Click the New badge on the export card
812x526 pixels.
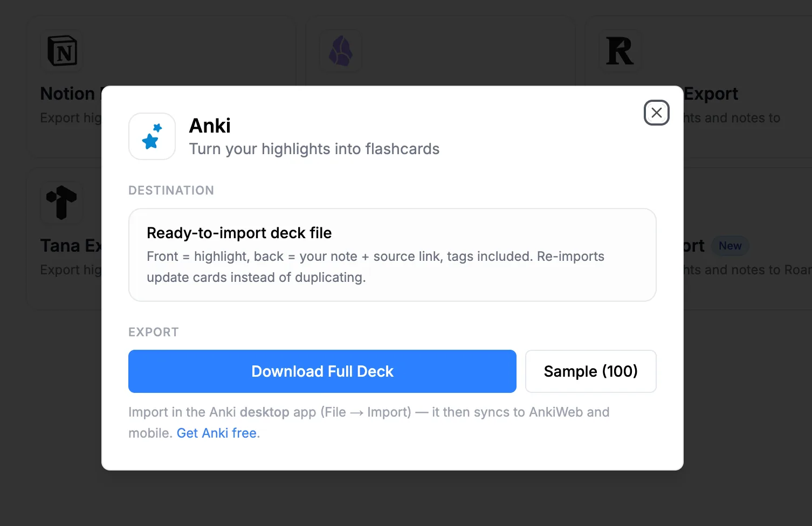tap(730, 246)
